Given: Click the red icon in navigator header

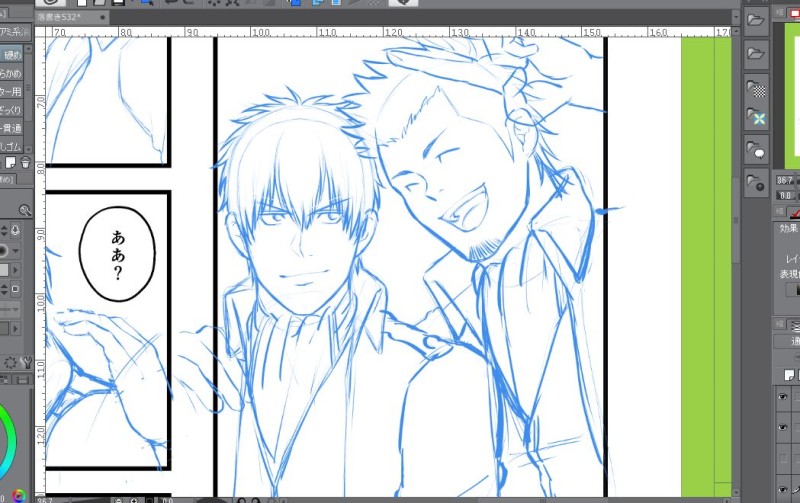Looking at the screenshot, I should [x=794, y=13].
